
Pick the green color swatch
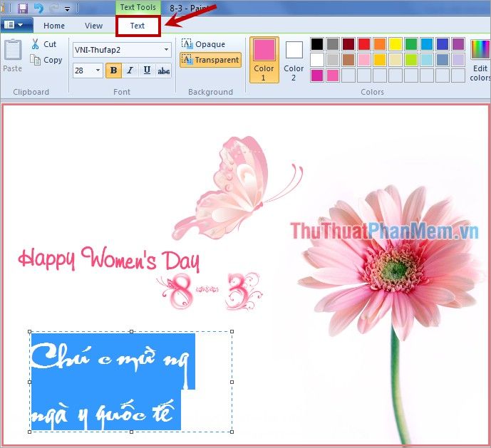(411, 44)
